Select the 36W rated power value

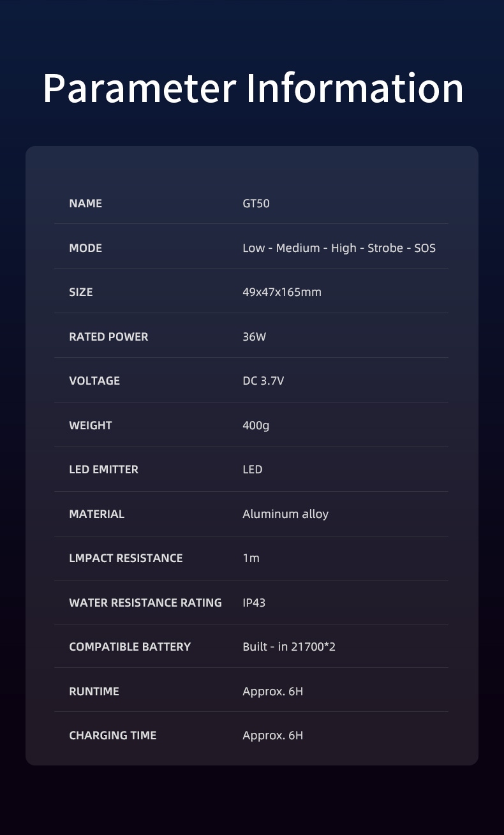coord(254,337)
